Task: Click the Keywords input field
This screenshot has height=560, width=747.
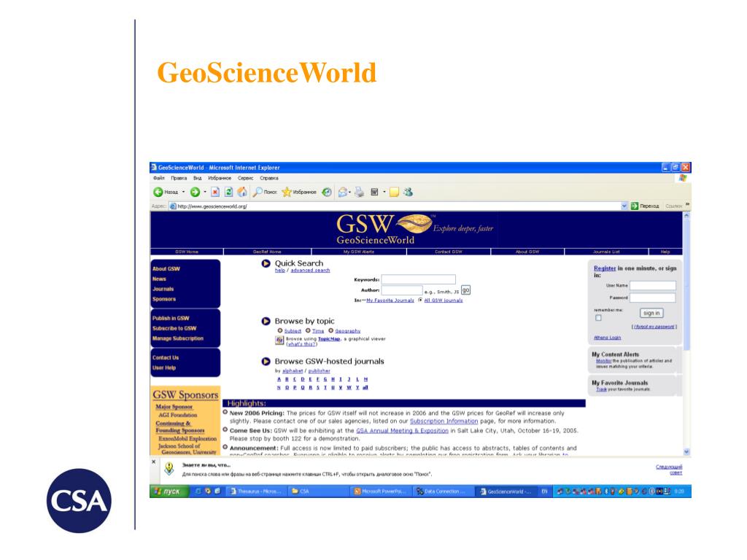Action: (x=418, y=279)
